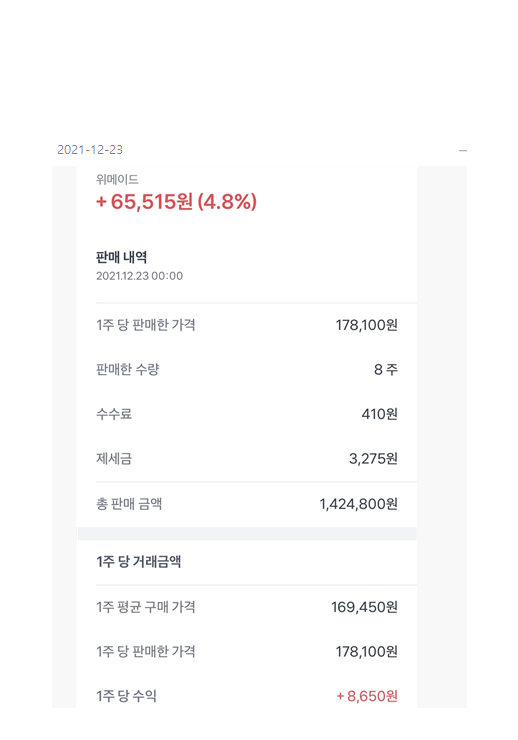Click the 169,450원 average purchase price
Screen dimensions: 518x740
point(364,606)
